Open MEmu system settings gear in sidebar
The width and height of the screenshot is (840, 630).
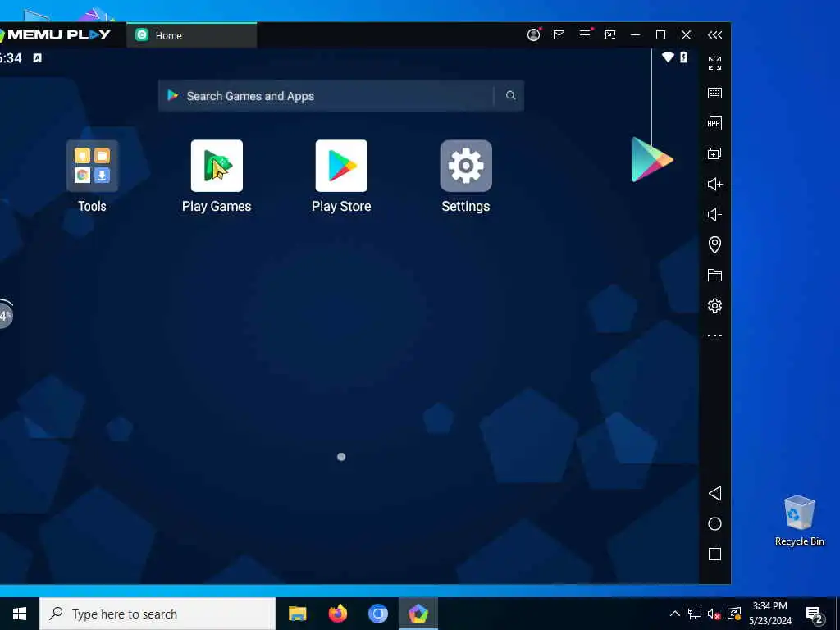click(x=714, y=305)
